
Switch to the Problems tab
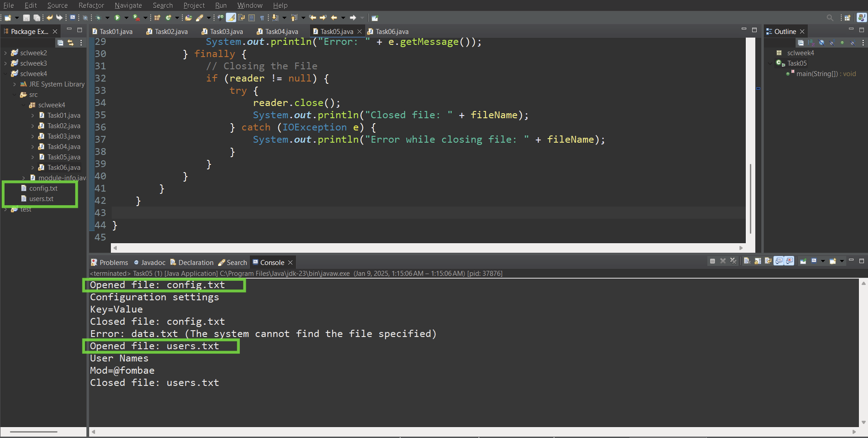click(x=110, y=263)
